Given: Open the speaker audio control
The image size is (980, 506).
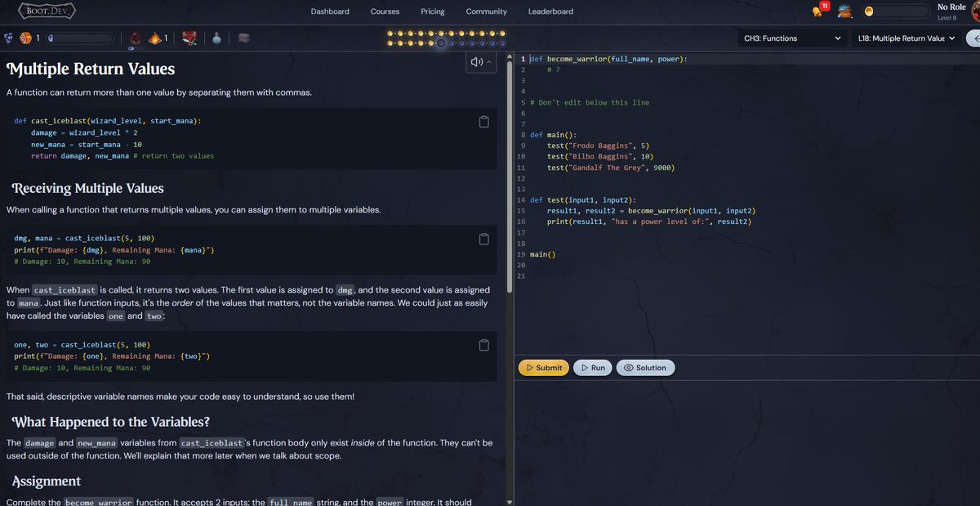Looking at the screenshot, I should coord(476,62).
